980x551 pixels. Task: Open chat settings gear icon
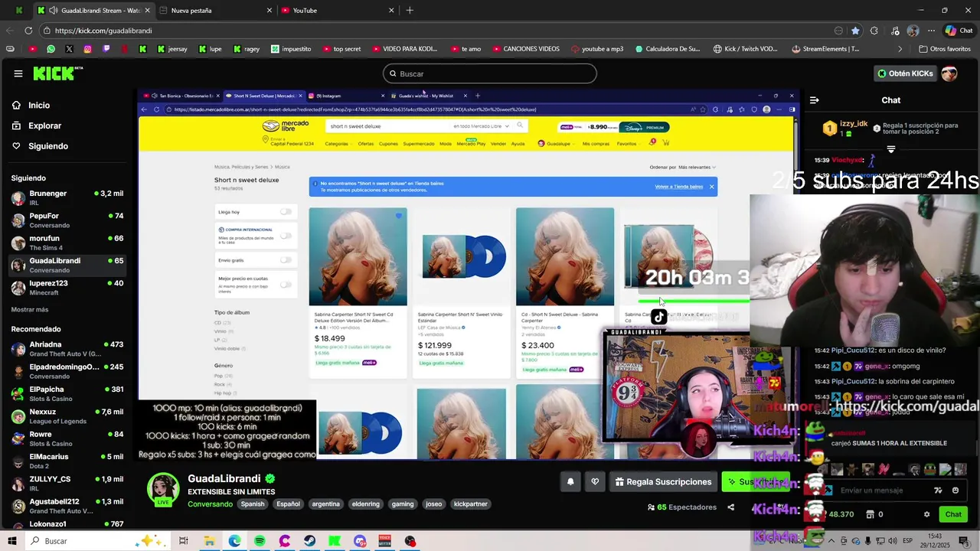pos(926,514)
